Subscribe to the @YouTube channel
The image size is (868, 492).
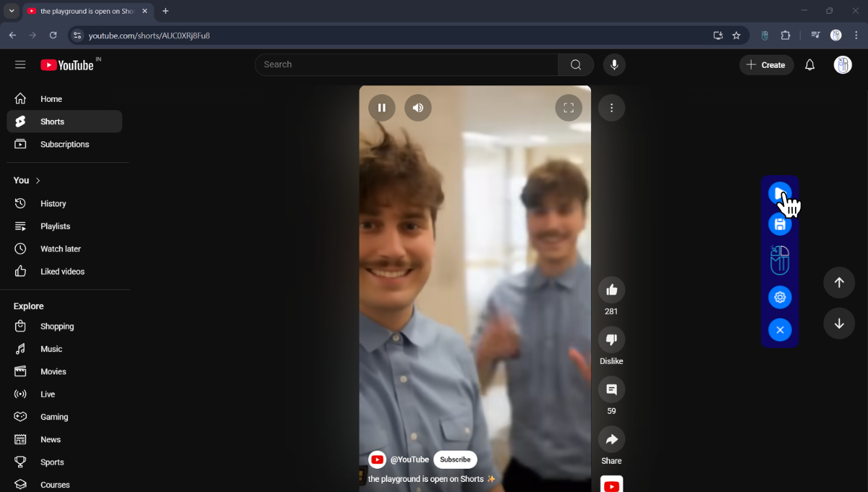pos(455,459)
